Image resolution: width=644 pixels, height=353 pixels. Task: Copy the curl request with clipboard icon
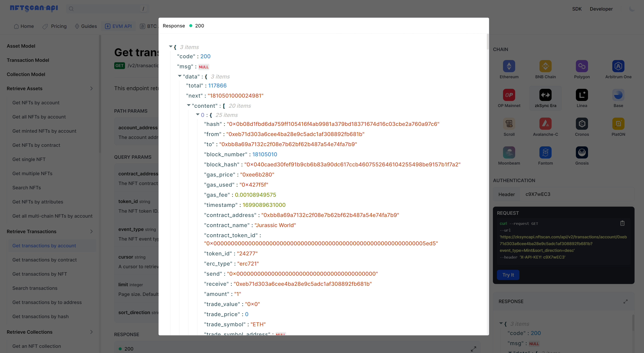[622, 223]
